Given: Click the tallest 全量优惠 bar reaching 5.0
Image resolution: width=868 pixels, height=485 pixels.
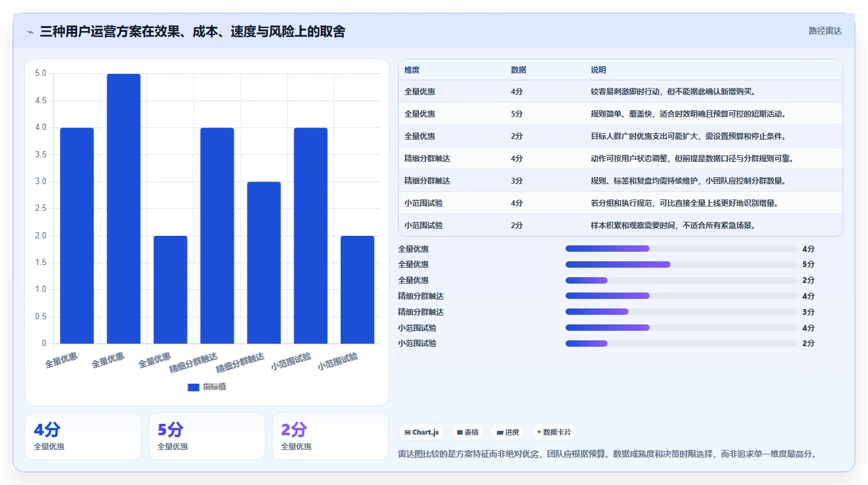Looking at the screenshot, I should click(x=124, y=209).
